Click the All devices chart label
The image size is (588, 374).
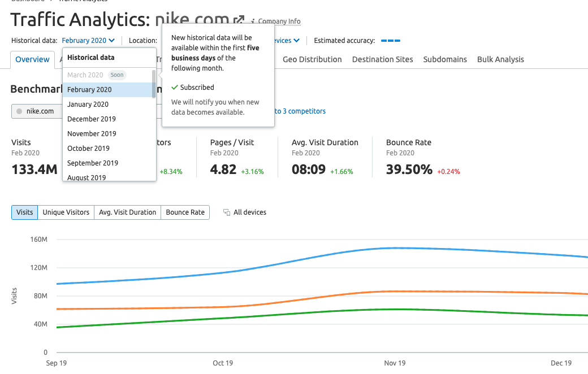(x=250, y=212)
